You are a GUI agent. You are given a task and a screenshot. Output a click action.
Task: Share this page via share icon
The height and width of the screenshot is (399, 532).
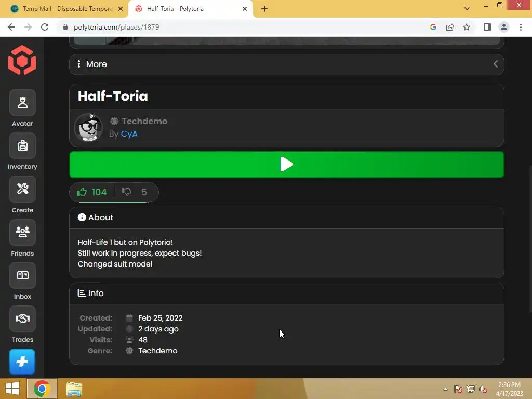coord(450,27)
